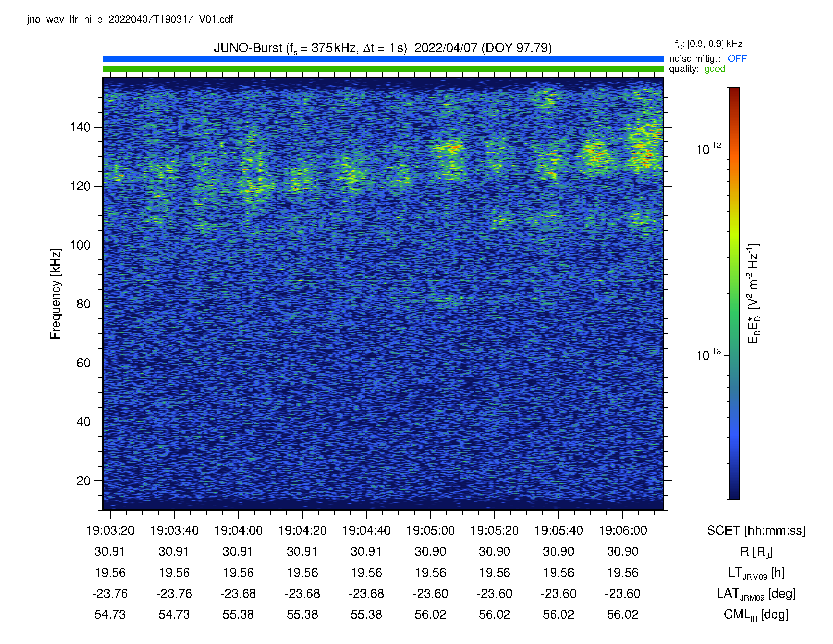Click the 19:05:00 time axis label
The height and width of the screenshot is (644, 833).
(430, 530)
